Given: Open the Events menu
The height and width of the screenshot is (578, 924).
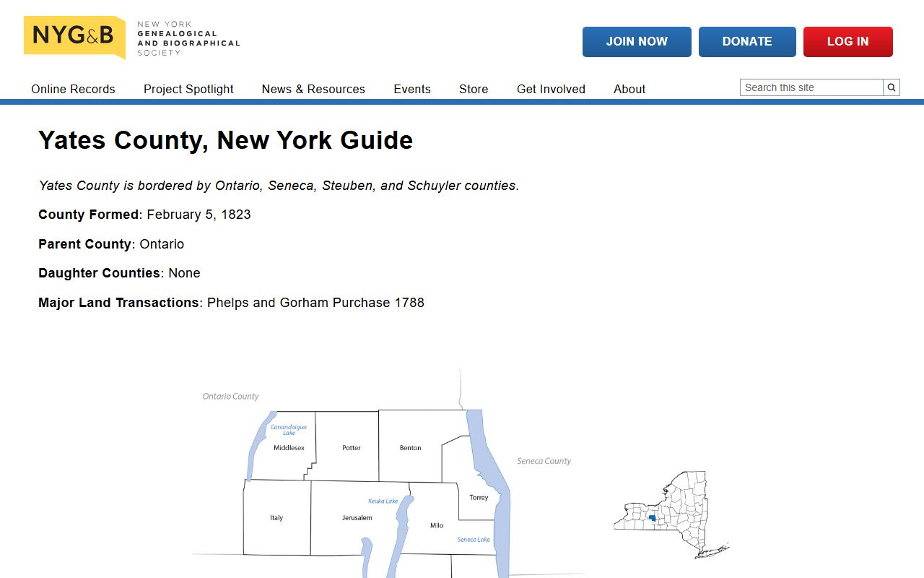Looking at the screenshot, I should (412, 89).
